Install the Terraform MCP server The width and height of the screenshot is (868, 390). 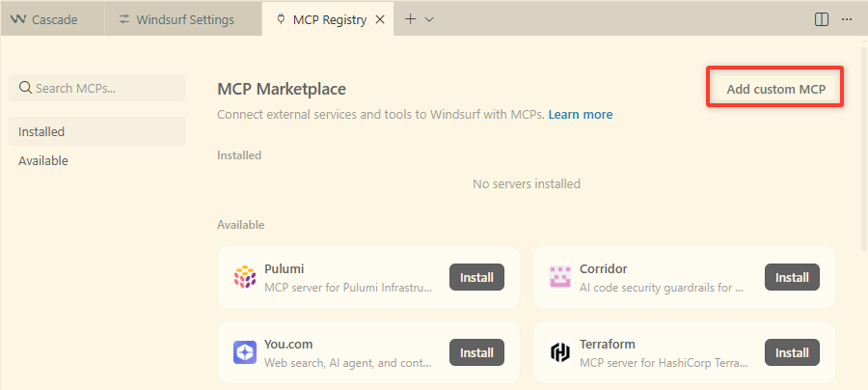[x=792, y=352]
